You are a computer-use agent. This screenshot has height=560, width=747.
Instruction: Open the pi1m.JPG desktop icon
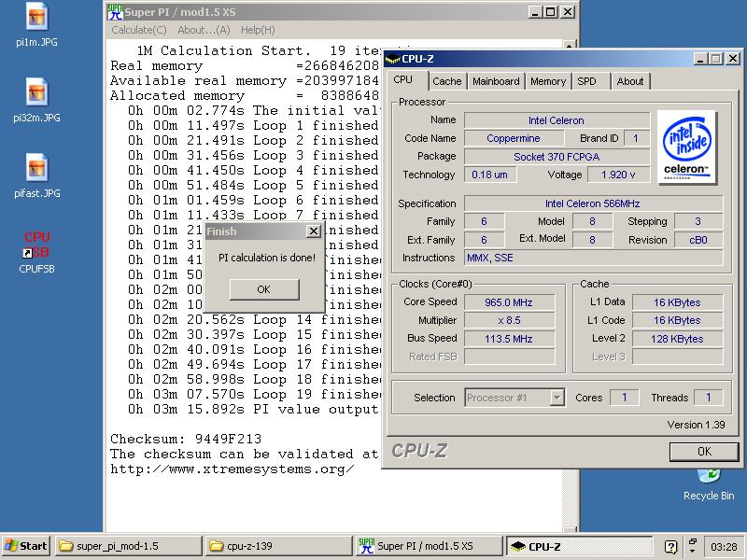pyautogui.click(x=36, y=25)
